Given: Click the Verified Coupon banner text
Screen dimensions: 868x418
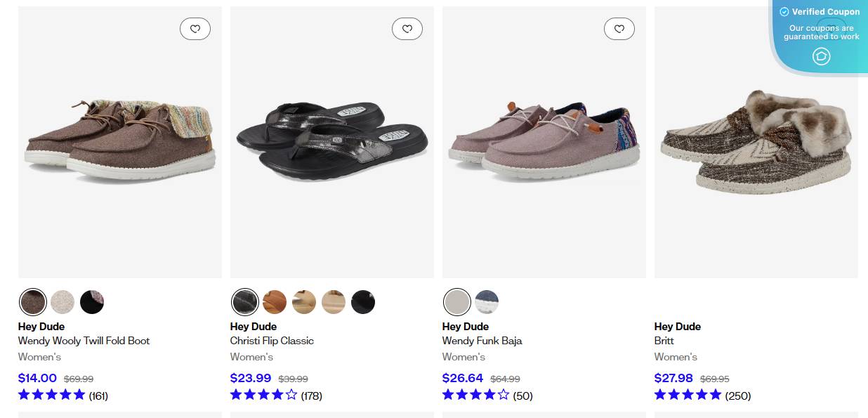Looking at the screenshot, I should (825, 12).
